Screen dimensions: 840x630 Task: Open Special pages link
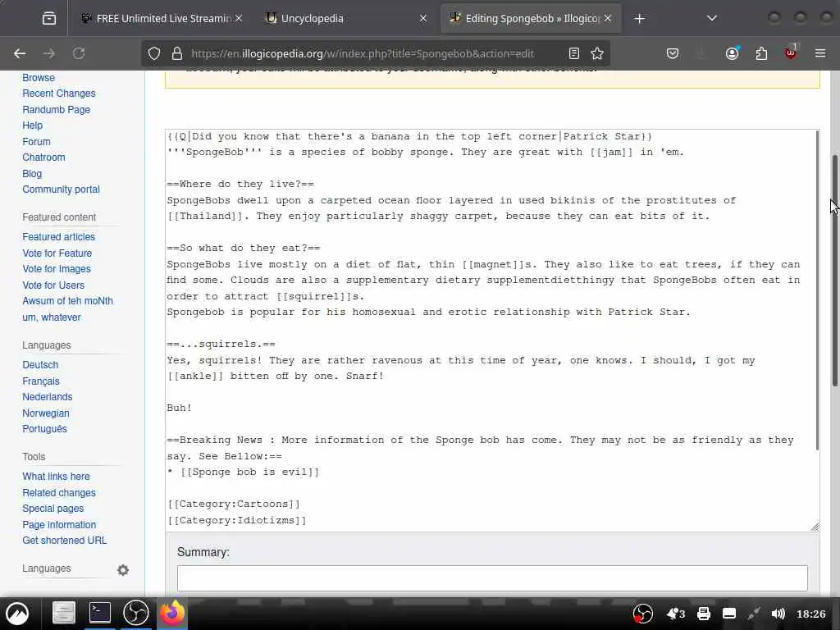click(53, 509)
